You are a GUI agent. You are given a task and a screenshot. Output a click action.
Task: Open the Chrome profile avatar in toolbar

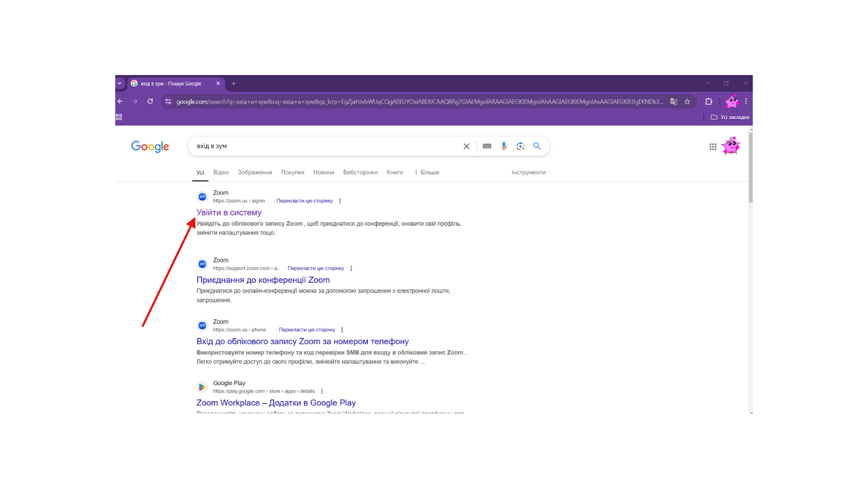click(x=732, y=101)
